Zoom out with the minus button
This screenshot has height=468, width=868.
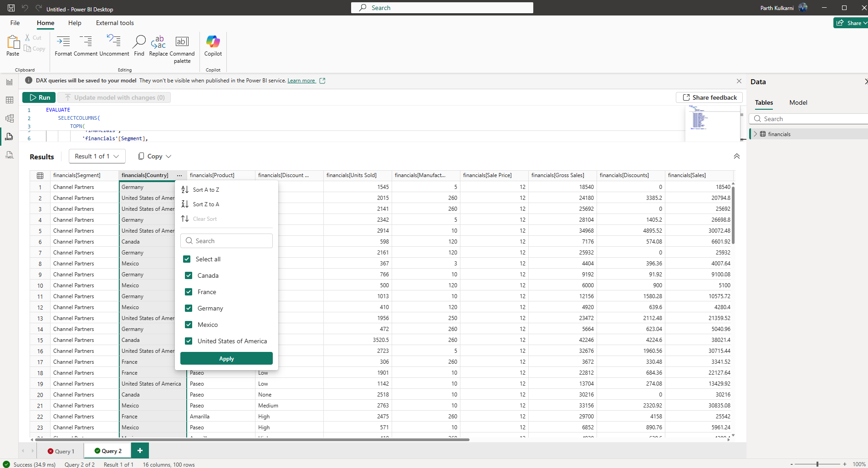(x=791, y=464)
